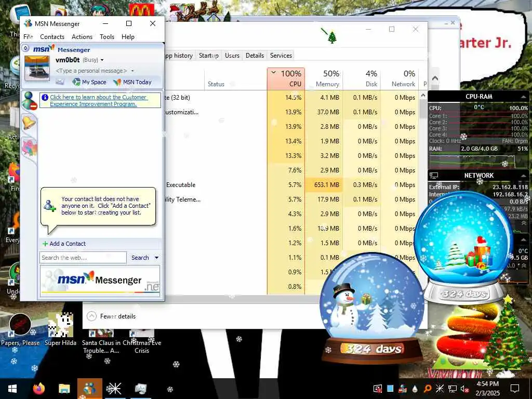Click the Search the web input field
Image resolution: width=532 pixels, height=399 pixels.
tap(83, 258)
